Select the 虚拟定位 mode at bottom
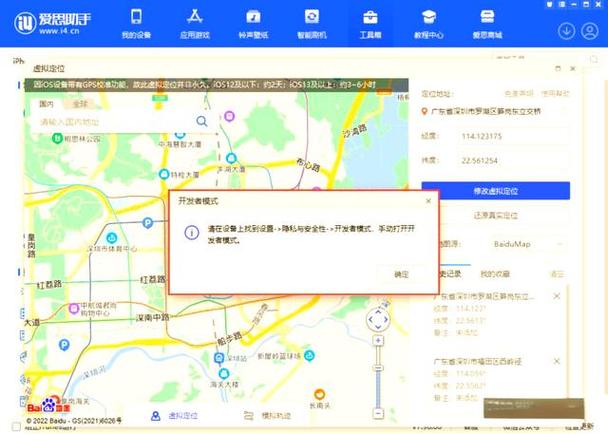Image resolution: width=608 pixels, height=434 pixels. point(174,416)
